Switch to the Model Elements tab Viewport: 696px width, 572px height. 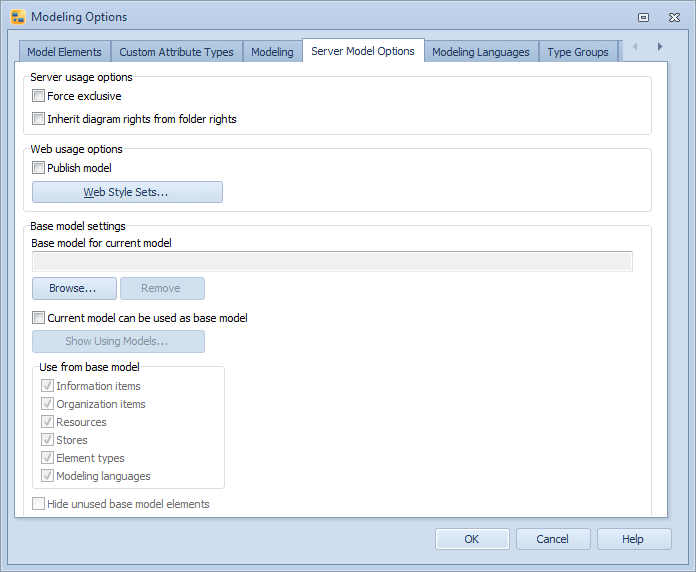(x=64, y=52)
